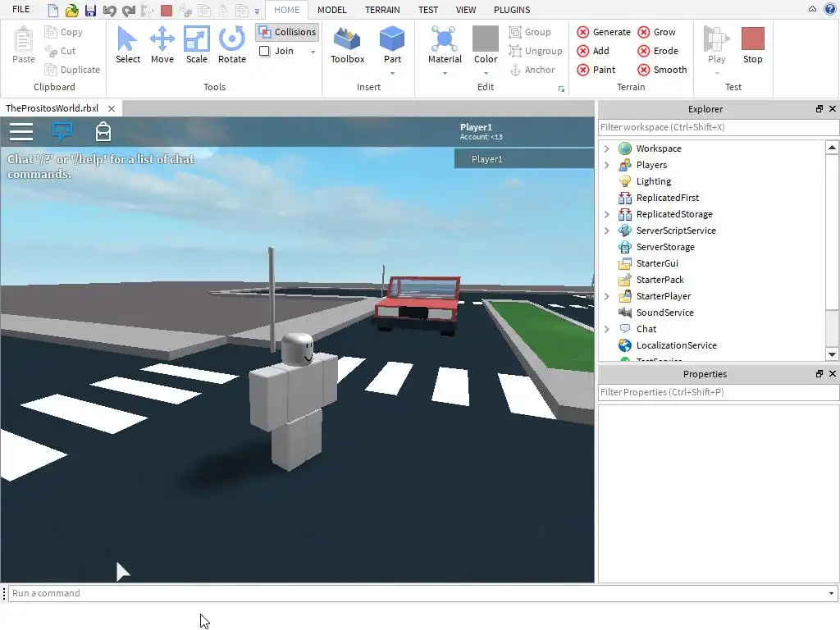Click Duplicate in Clipboard group
The height and width of the screenshot is (630, 840).
(x=72, y=70)
